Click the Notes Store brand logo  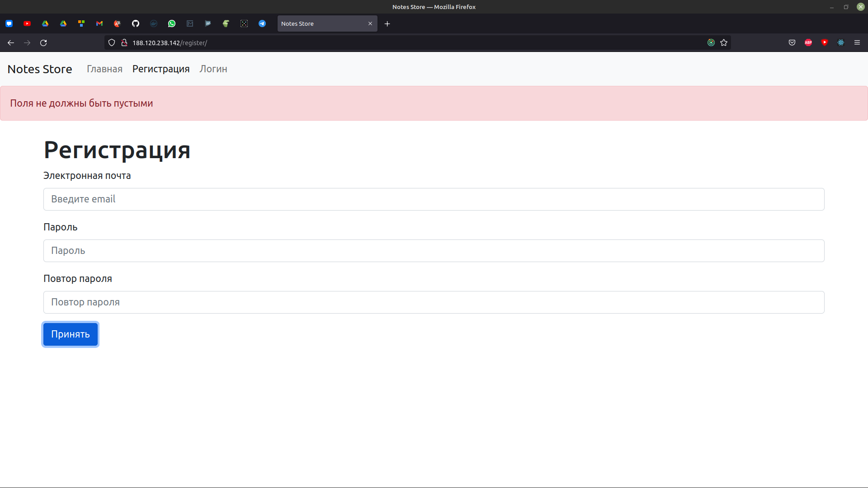coord(40,69)
